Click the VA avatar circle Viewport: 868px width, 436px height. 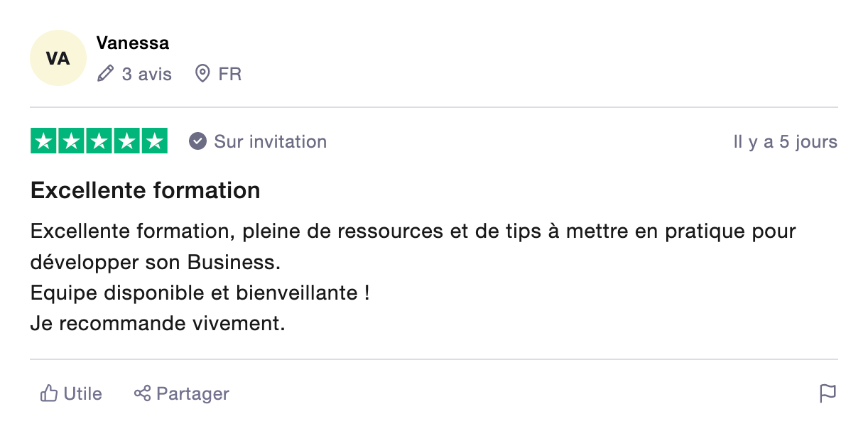[58, 58]
